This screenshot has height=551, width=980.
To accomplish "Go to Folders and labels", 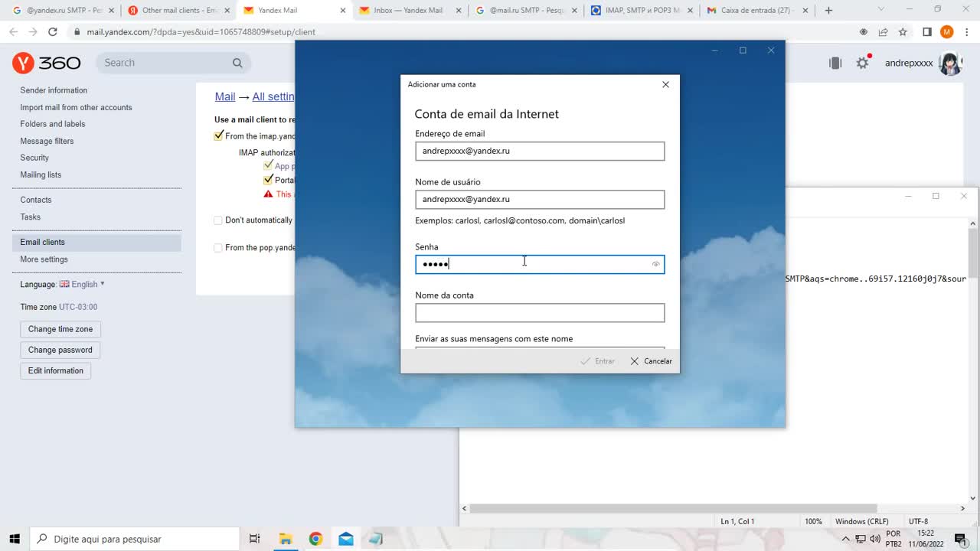I will click(x=53, y=124).
